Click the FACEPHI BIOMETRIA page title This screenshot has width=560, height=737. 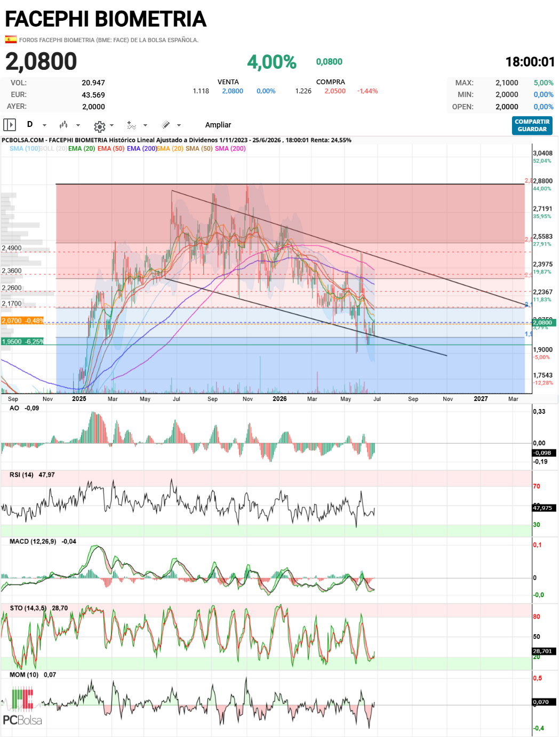106,19
